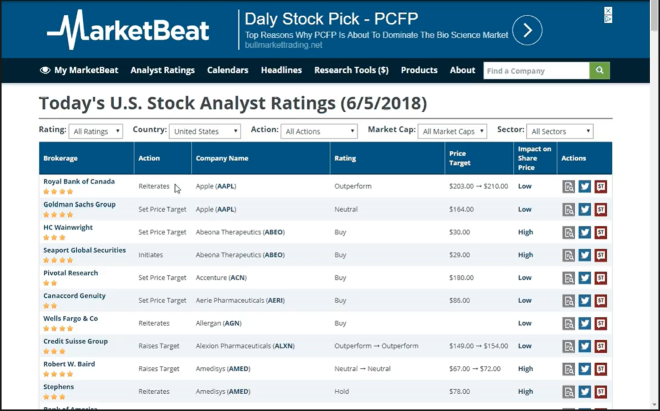The width and height of the screenshot is (660, 411).
Task: Click the Seaport Global Securities brokerage link
Action: click(x=84, y=250)
